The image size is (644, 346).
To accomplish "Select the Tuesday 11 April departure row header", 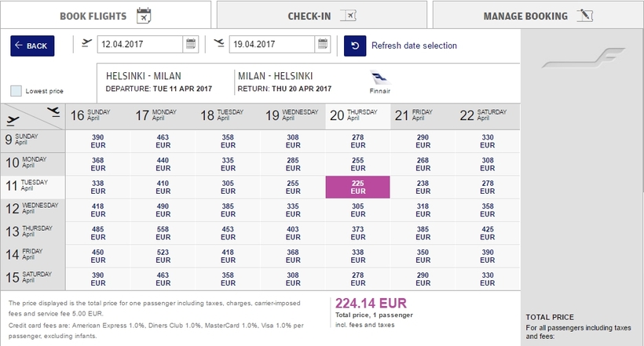I will [x=33, y=186].
